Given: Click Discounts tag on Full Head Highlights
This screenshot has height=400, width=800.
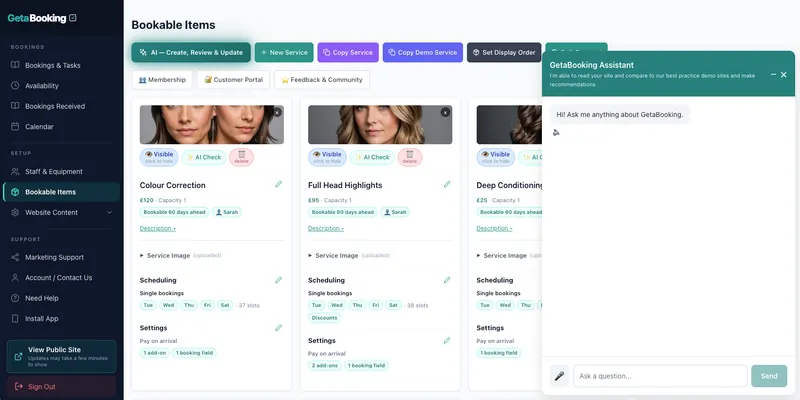Looking at the screenshot, I should tap(324, 318).
